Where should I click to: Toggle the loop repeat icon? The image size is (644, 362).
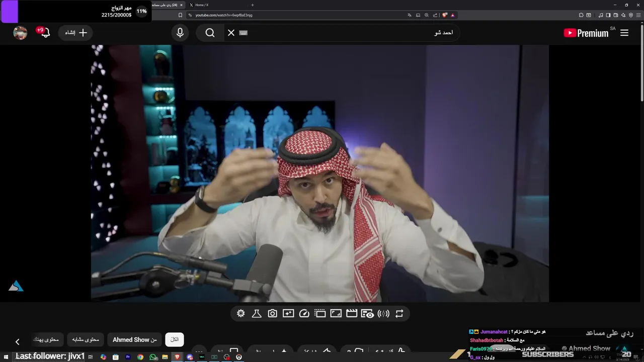click(x=399, y=314)
